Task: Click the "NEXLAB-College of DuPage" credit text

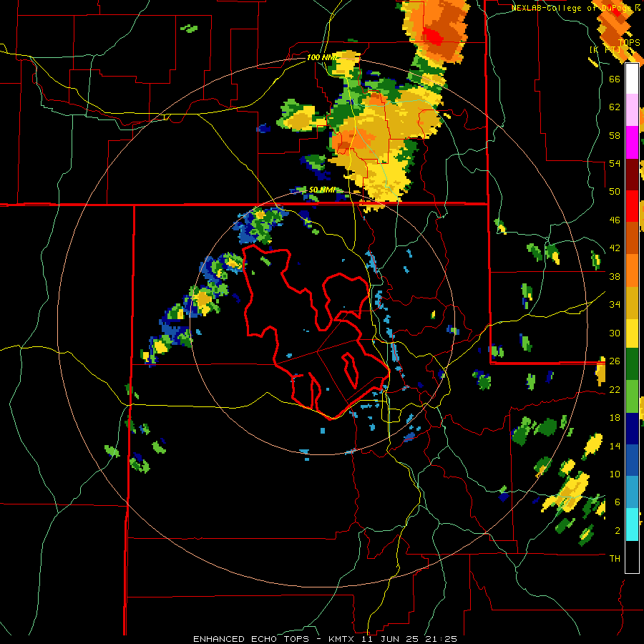Action: (x=572, y=8)
